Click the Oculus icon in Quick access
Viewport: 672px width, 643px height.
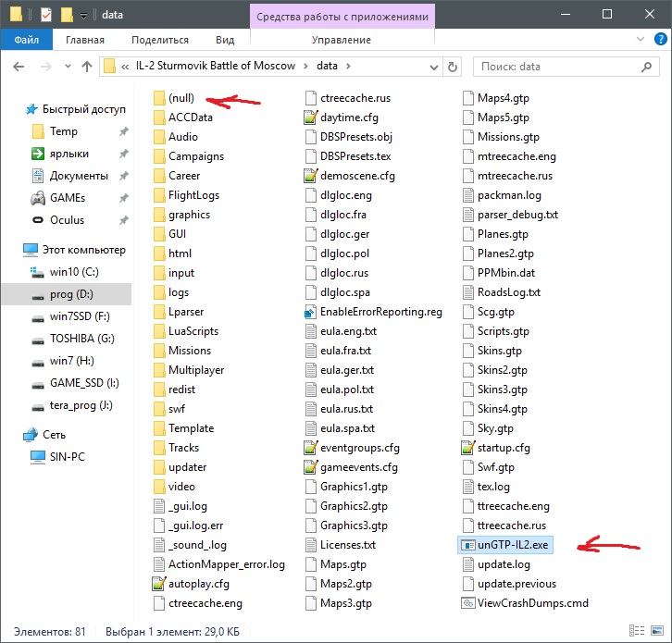[38, 220]
